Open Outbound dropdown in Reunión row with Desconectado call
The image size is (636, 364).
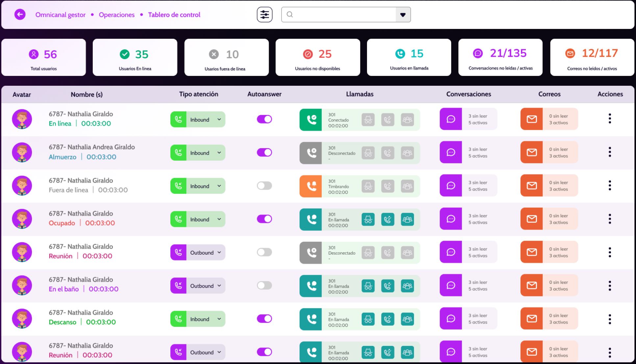coord(198,253)
